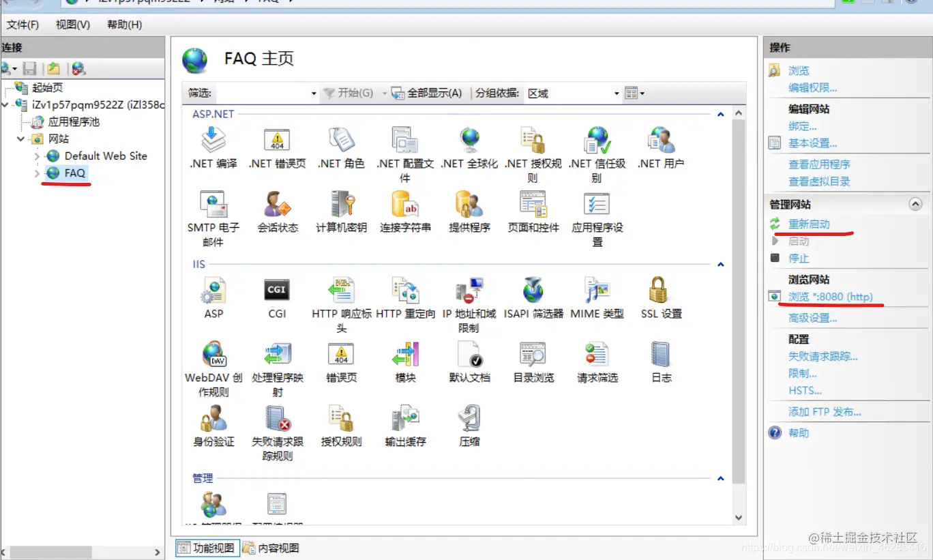
Task: Switch to 功能视图 tab
Action: click(207, 548)
